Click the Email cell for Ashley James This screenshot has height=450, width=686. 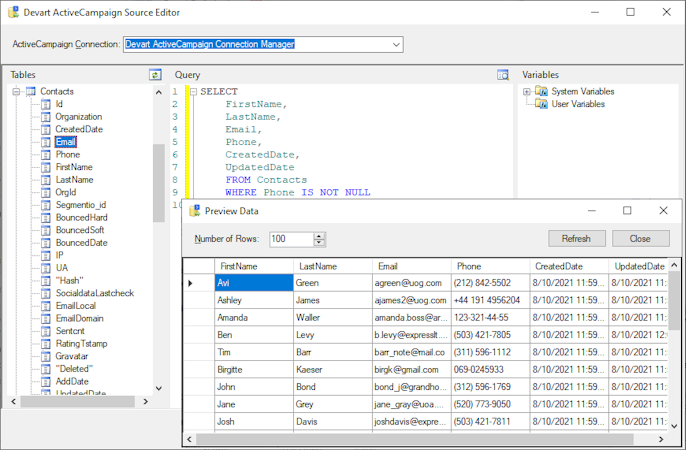tap(409, 300)
